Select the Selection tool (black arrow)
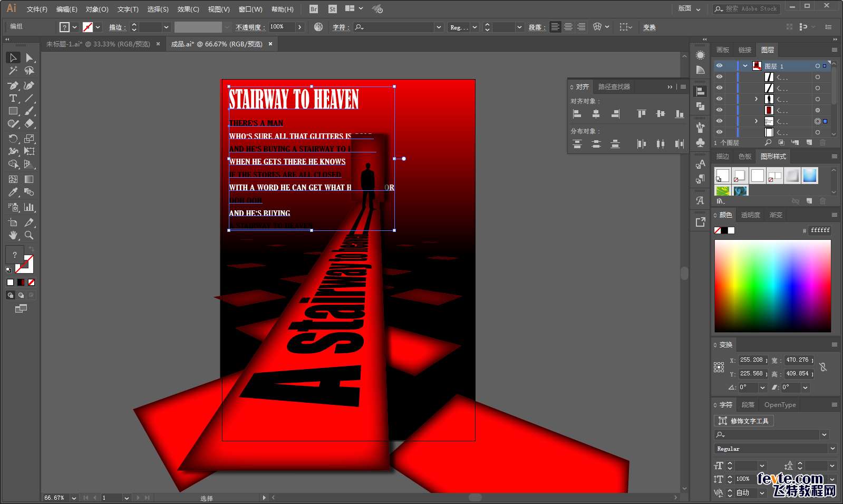 pyautogui.click(x=14, y=57)
